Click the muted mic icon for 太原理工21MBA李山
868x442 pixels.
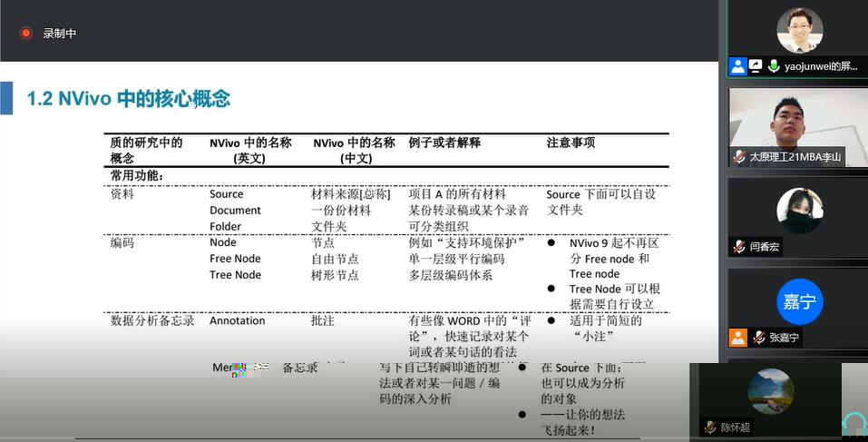(739, 157)
